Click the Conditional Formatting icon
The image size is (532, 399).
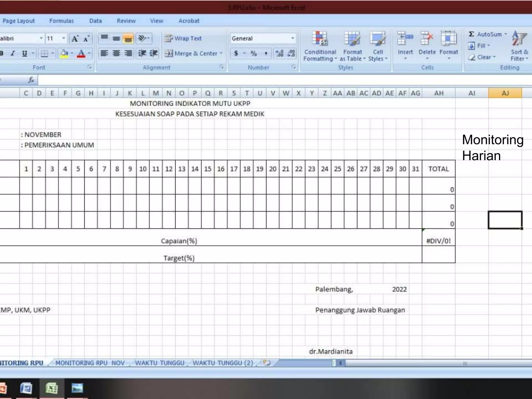point(320,39)
